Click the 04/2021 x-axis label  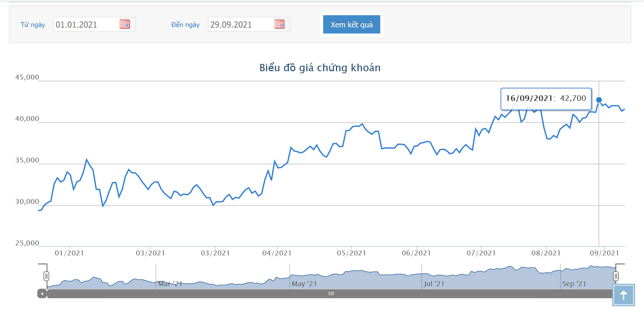pyautogui.click(x=277, y=253)
